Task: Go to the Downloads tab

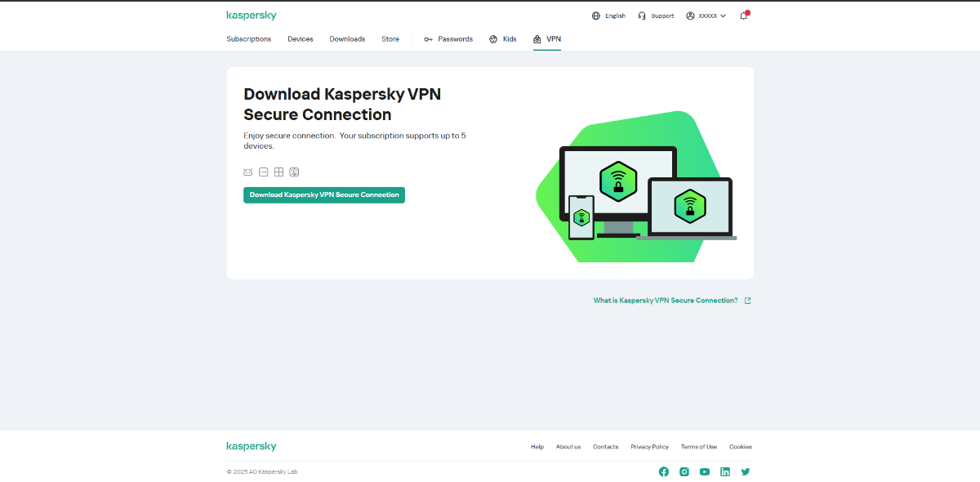Action: click(347, 39)
